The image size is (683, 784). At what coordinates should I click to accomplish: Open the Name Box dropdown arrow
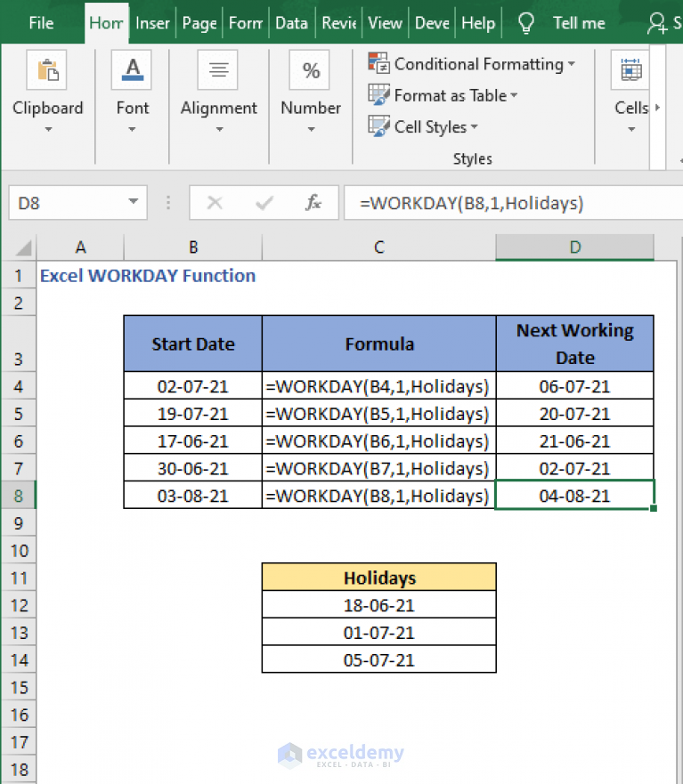pyautogui.click(x=133, y=201)
